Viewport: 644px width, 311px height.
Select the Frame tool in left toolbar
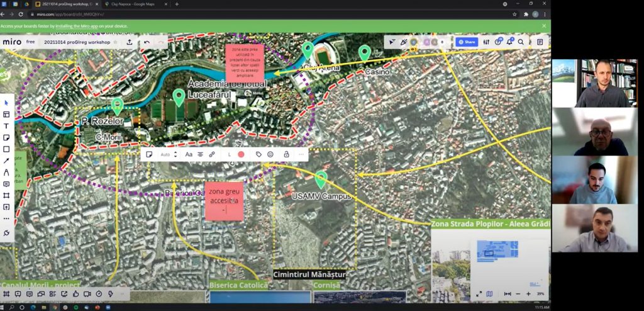[x=6, y=195]
